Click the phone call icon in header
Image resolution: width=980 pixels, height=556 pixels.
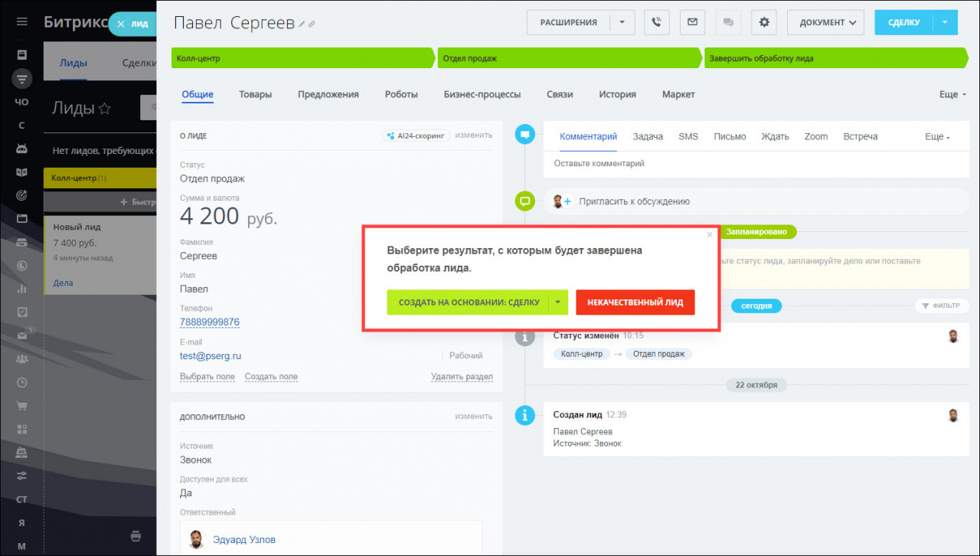(656, 22)
